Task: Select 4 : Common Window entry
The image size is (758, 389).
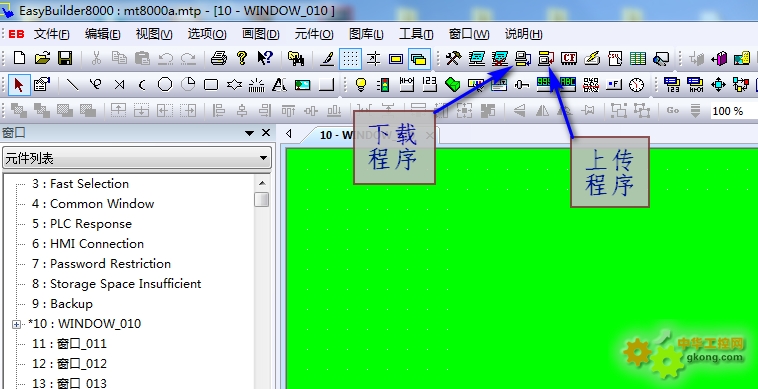Action: pos(93,204)
